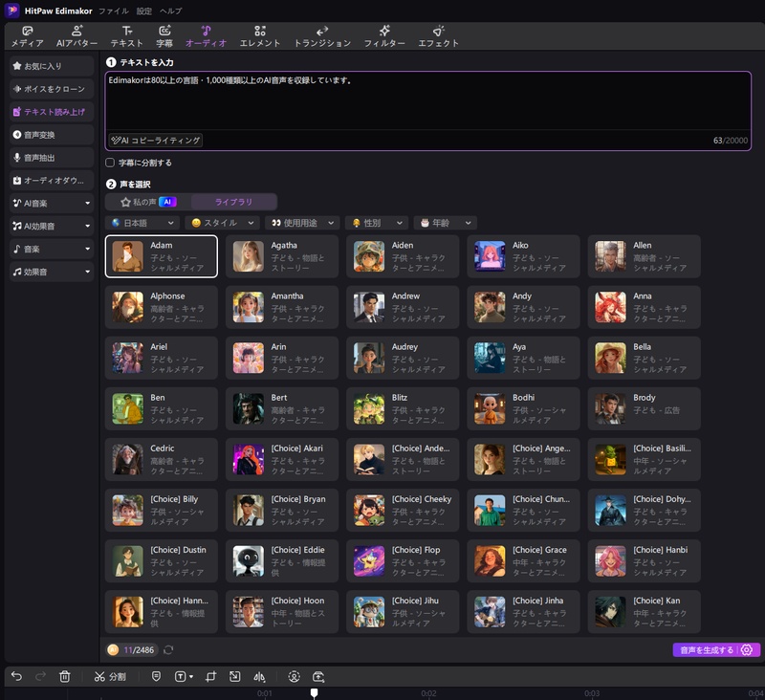Select the Agatha voice card

[282, 256]
